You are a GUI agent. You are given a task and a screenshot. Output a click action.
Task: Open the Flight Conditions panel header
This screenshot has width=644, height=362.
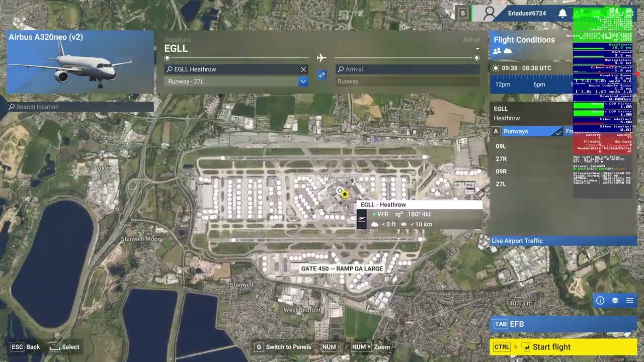coord(524,40)
